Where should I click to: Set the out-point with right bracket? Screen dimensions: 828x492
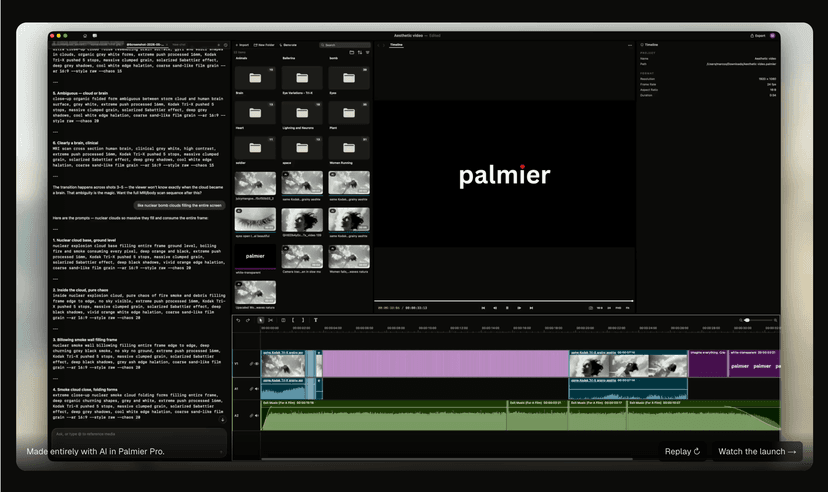click(303, 320)
